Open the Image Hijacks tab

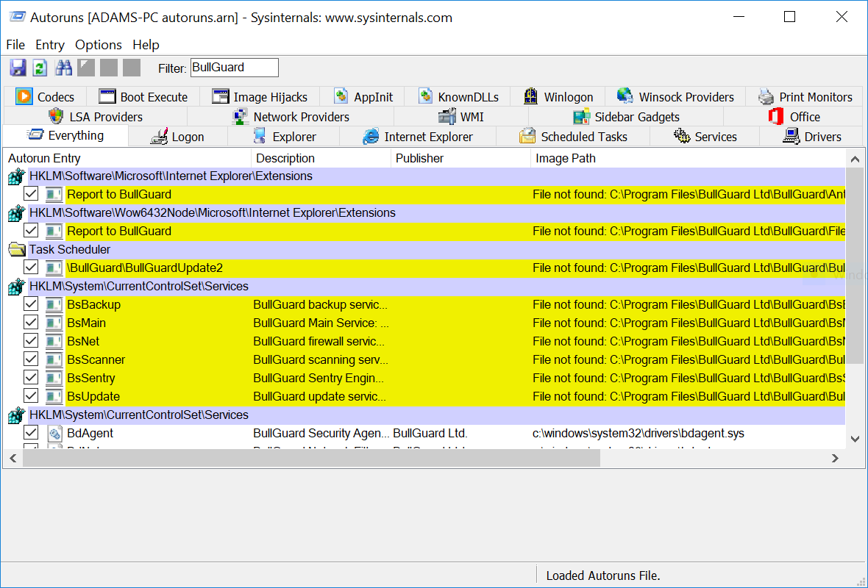pyautogui.click(x=260, y=97)
